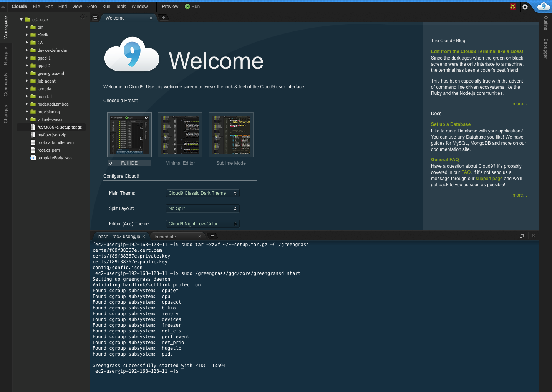The height and width of the screenshot is (392, 552).
Task: Click the 'more...' link under Docs
Action: 519,195
